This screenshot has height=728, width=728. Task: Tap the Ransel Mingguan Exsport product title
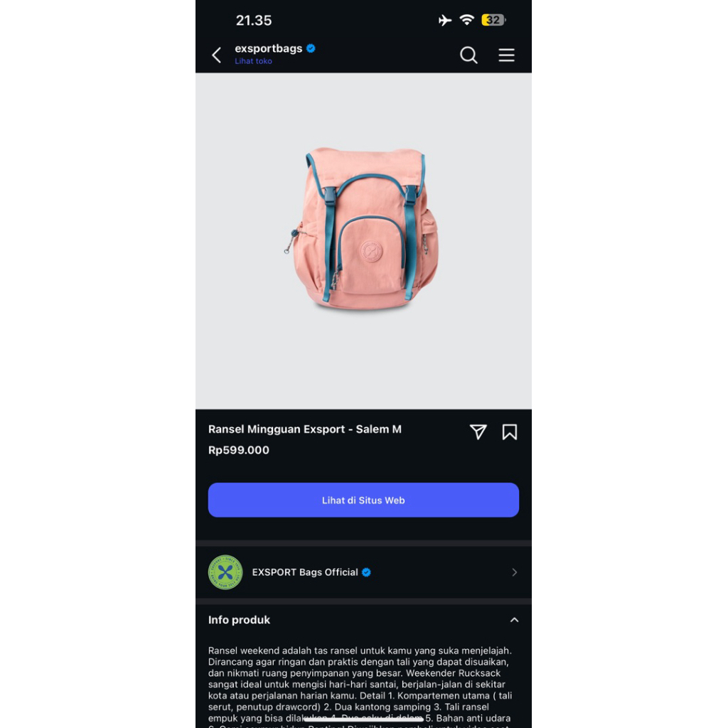[x=304, y=429]
